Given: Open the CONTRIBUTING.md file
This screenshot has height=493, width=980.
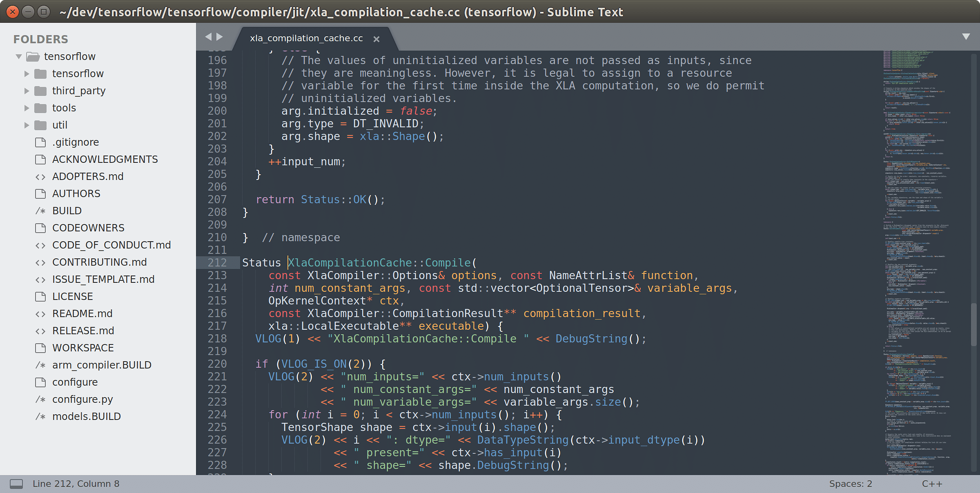Looking at the screenshot, I should 98,262.
